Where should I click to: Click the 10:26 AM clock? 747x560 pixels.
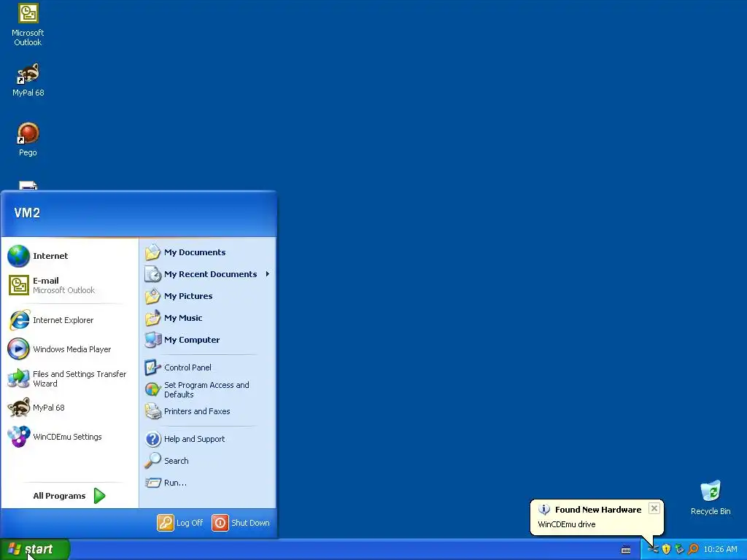coord(720,549)
